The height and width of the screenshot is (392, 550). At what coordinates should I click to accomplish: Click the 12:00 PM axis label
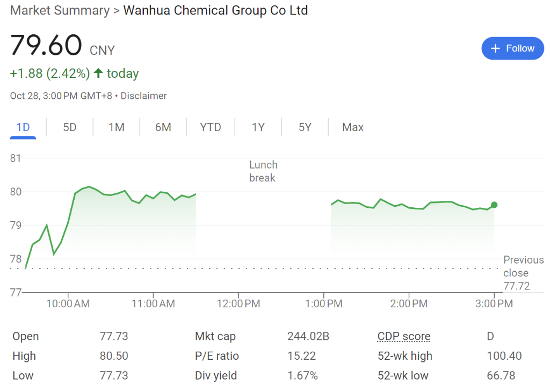238,304
